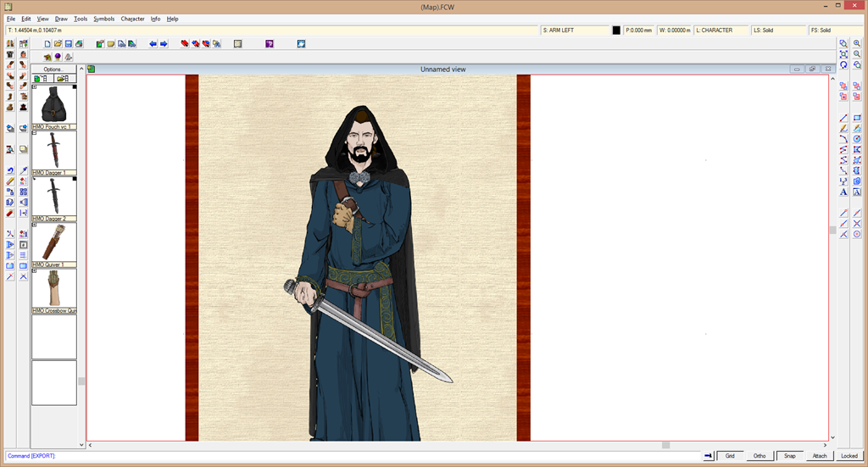Click the vertical scrollbar thumb of drawing view

click(x=832, y=231)
